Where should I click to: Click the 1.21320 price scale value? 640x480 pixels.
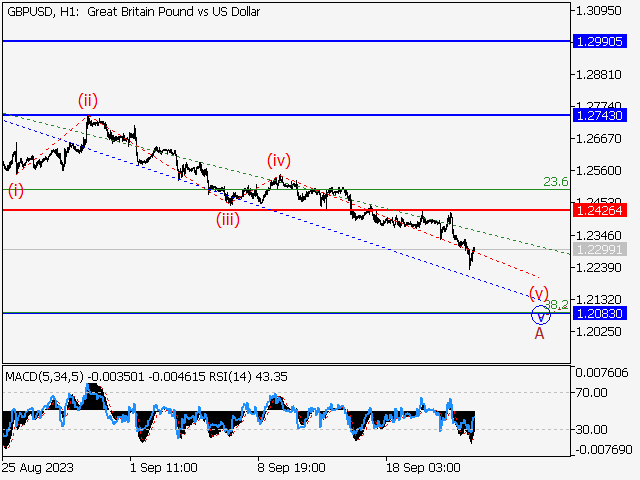[598, 300]
